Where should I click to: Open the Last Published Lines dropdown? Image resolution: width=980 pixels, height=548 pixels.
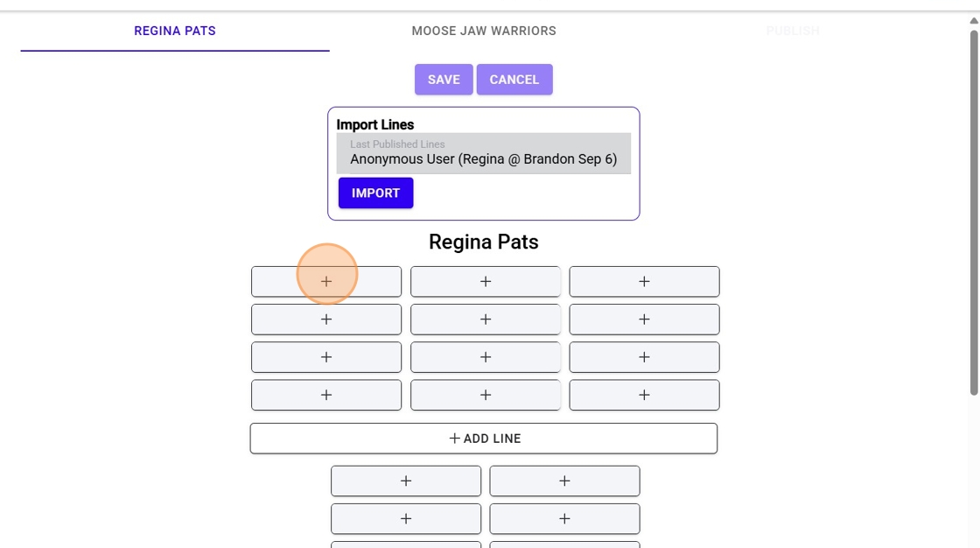point(483,154)
